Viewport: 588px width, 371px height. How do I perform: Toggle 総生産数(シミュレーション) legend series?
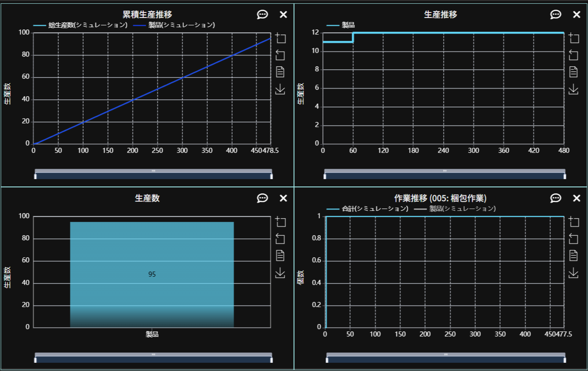81,25
